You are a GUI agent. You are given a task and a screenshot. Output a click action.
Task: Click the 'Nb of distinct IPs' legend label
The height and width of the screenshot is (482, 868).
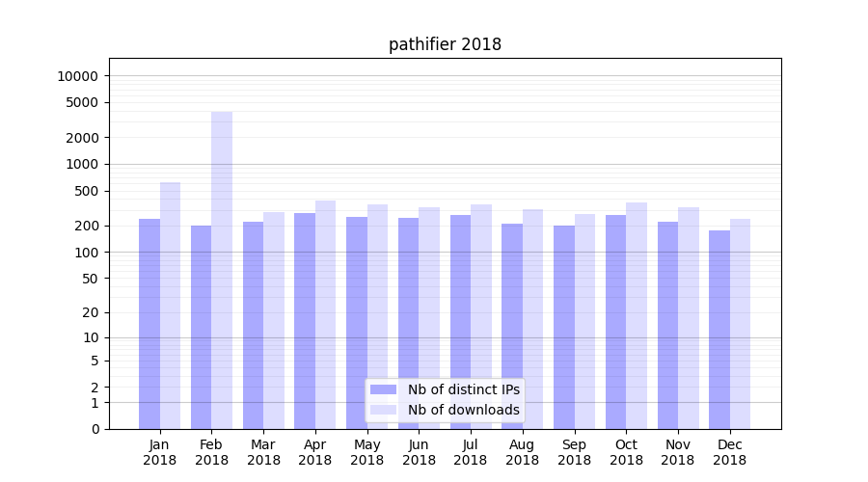click(464, 389)
